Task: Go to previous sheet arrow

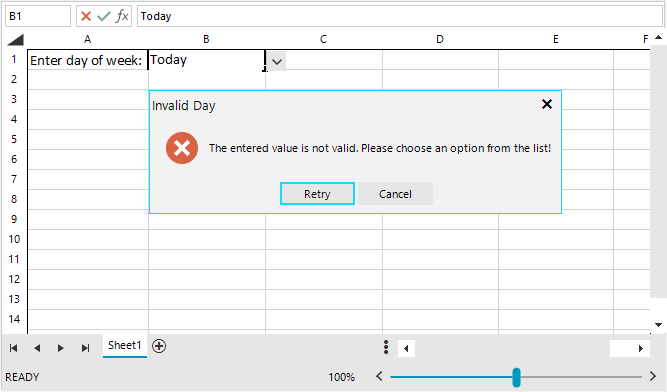Action: click(37, 348)
